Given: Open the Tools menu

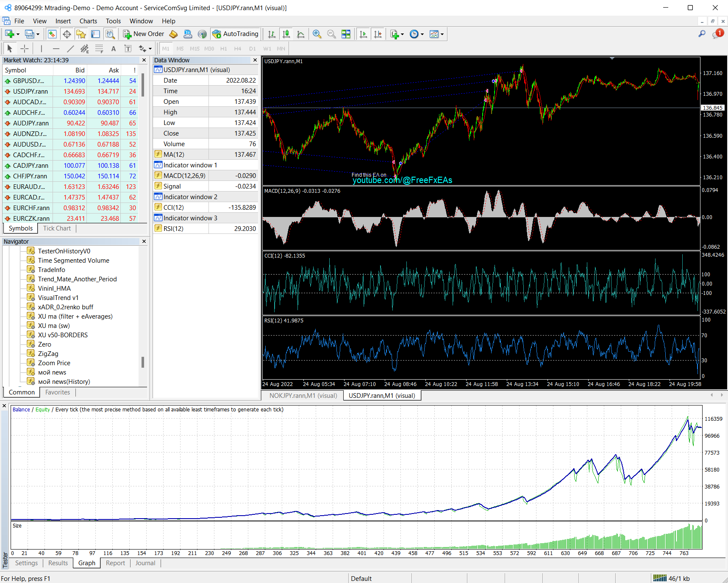Looking at the screenshot, I should click(113, 21).
